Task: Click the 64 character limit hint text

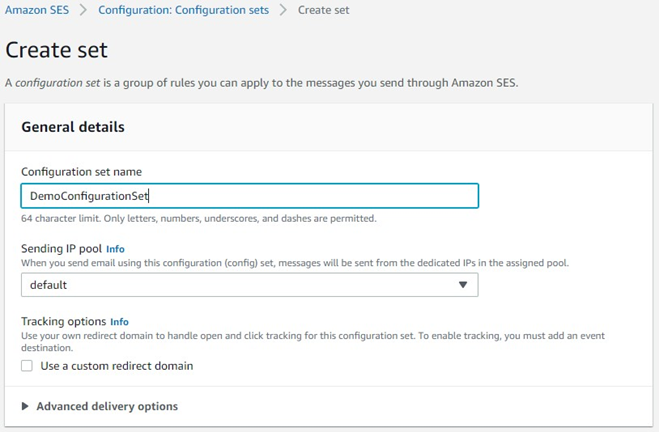Action: point(198,218)
